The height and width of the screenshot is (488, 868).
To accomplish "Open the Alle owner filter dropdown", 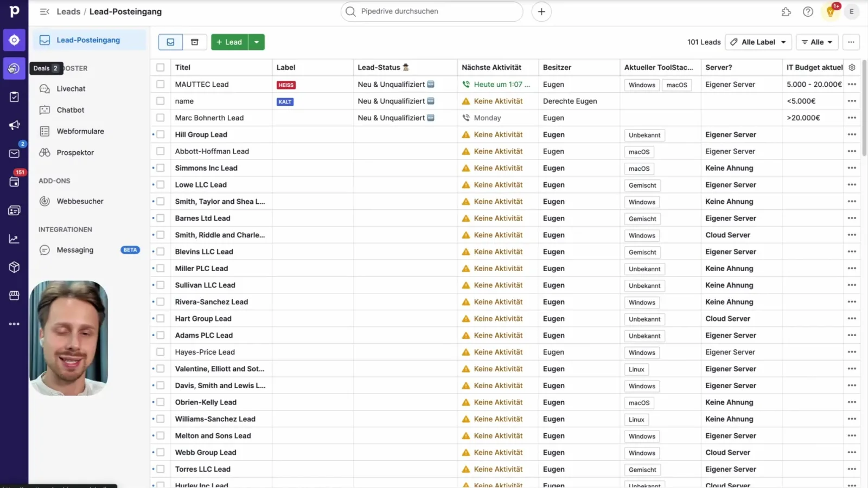I will [817, 42].
